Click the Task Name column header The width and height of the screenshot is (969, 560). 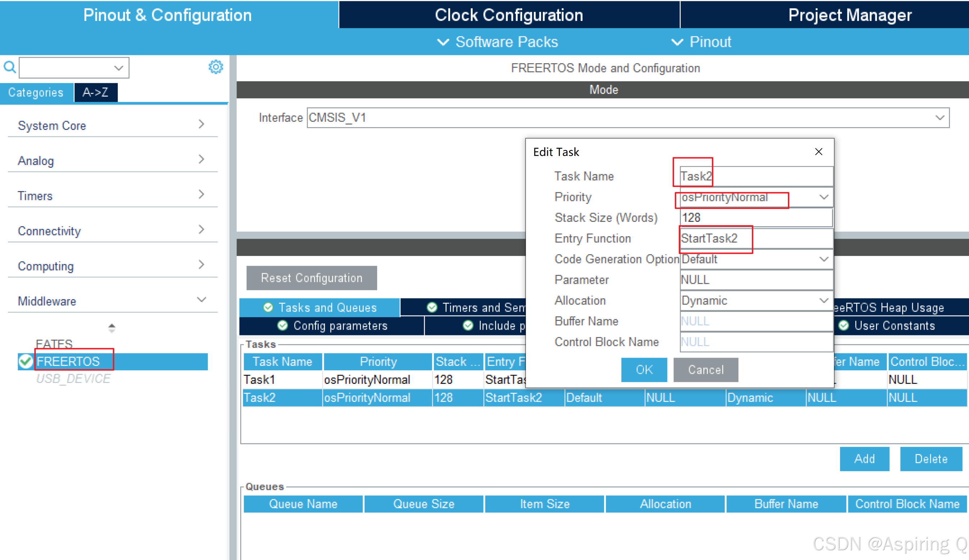[283, 362]
